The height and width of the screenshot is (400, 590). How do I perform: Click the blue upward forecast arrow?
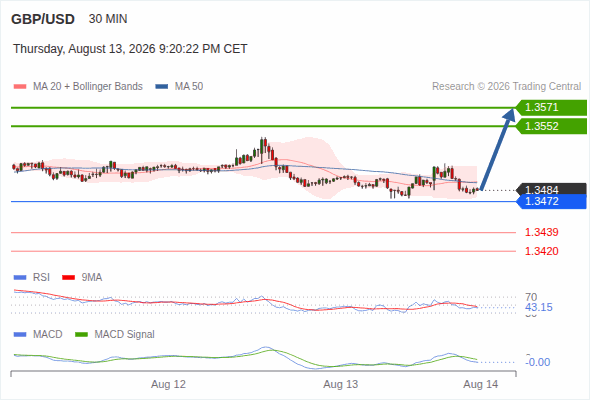point(497,149)
